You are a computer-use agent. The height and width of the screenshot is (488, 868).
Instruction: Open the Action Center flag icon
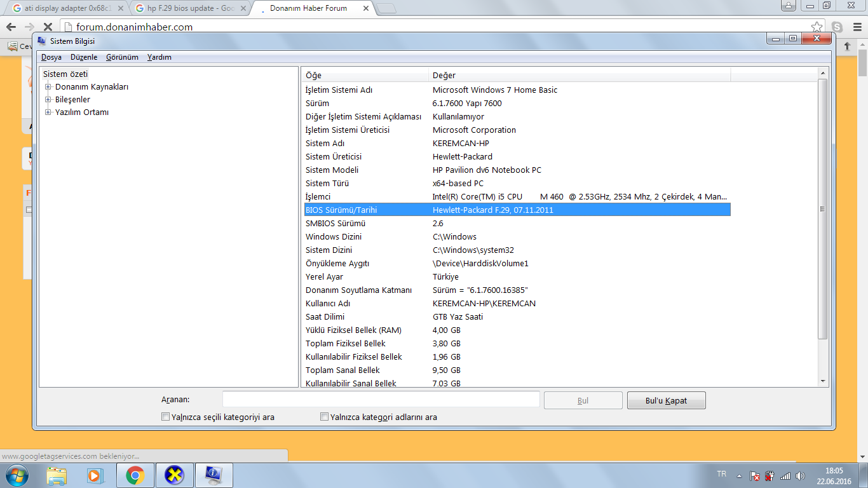pos(755,475)
